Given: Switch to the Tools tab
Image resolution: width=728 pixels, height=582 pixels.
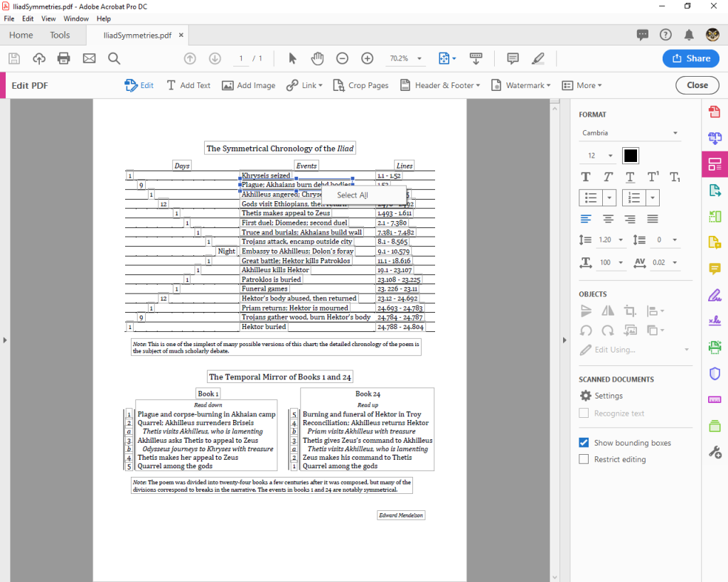Looking at the screenshot, I should (x=60, y=34).
